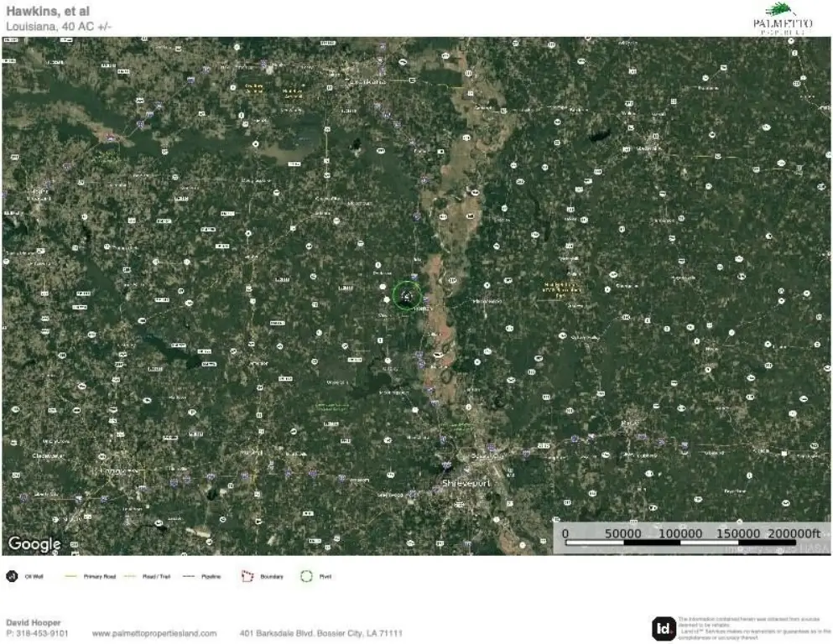
Task: Click the phone number 318-453-9101
Action: click(37, 633)
